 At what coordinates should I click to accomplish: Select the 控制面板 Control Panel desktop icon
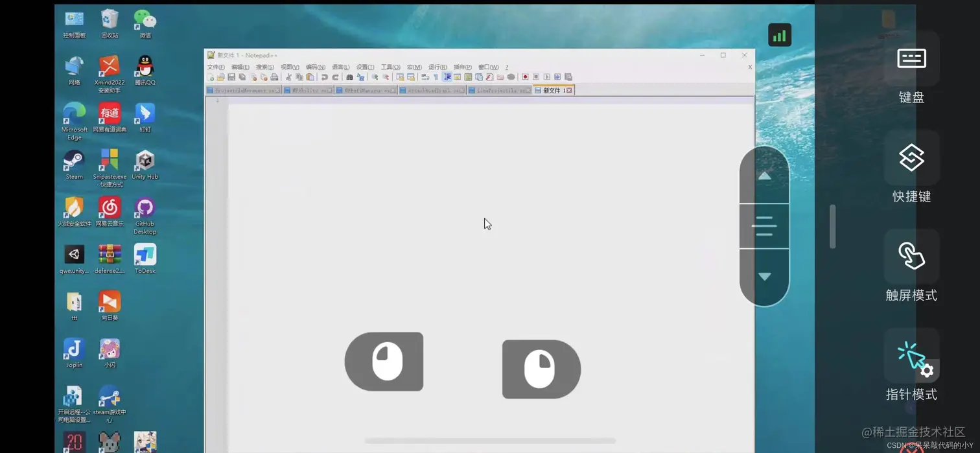(74, 24)
